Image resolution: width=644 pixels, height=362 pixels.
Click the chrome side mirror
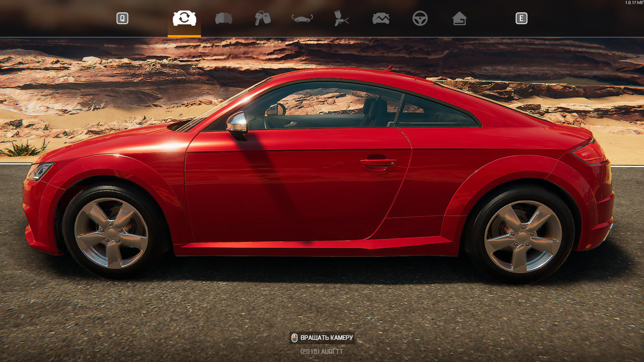click(237, 123)
